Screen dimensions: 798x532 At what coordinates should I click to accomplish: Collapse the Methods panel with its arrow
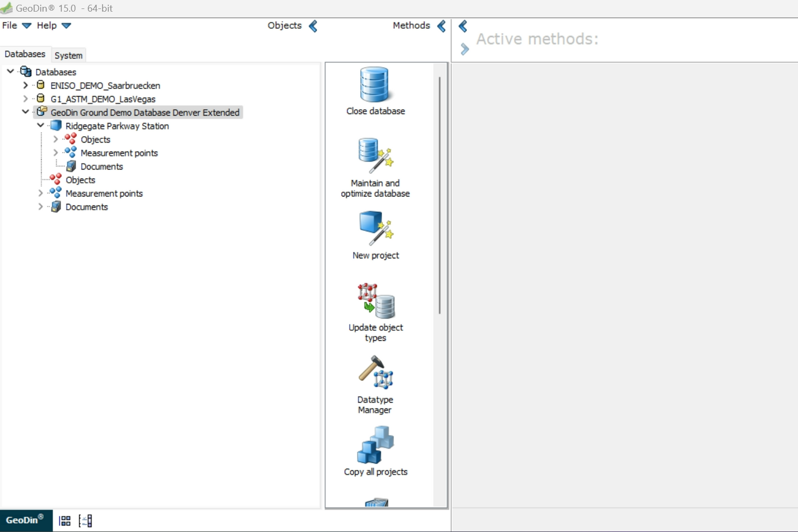pyautogui.click(x=442, y=26)
